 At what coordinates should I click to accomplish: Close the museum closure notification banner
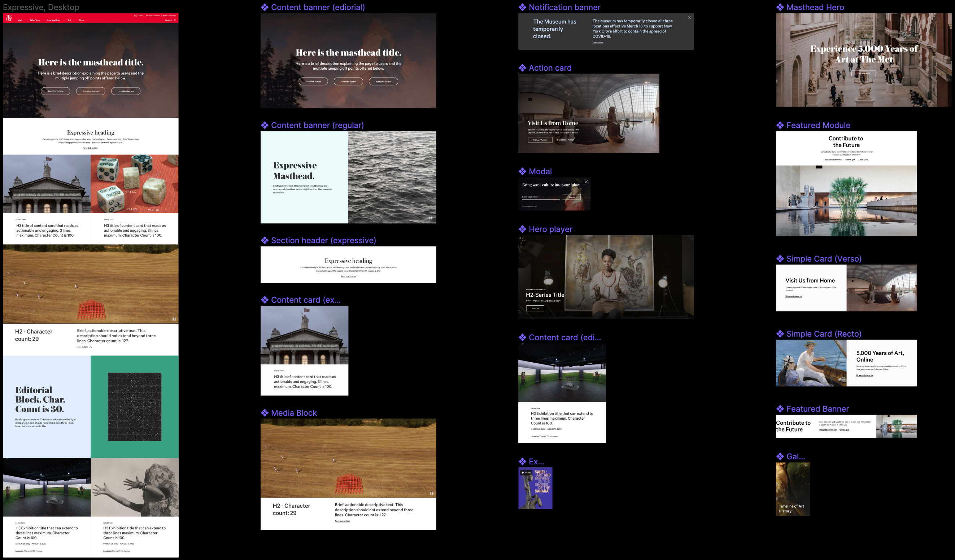coord(689,18)
